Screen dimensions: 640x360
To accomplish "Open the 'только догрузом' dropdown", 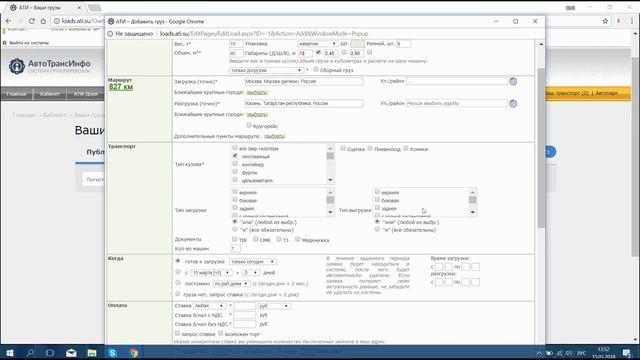I will tap(266, 70).
